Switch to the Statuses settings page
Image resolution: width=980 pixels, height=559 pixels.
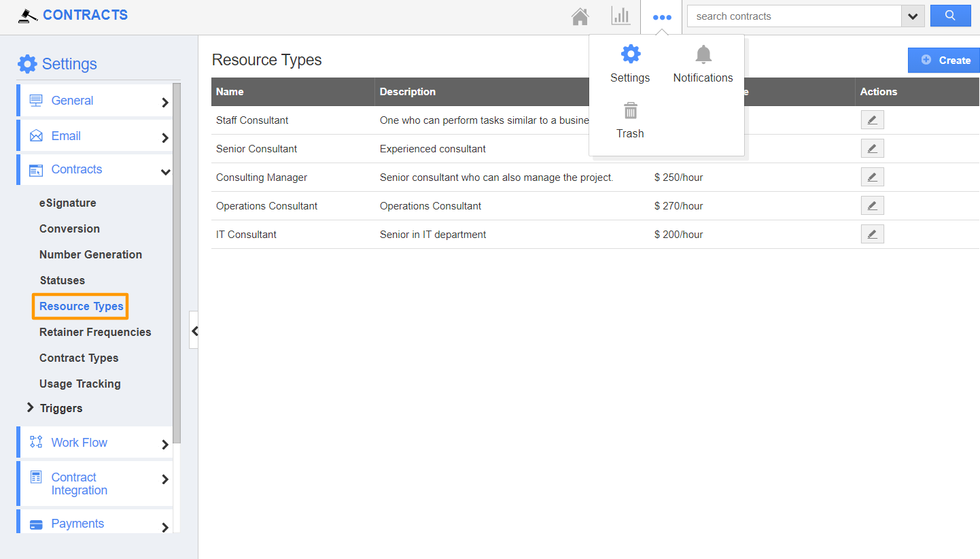[x=62, y=280]
